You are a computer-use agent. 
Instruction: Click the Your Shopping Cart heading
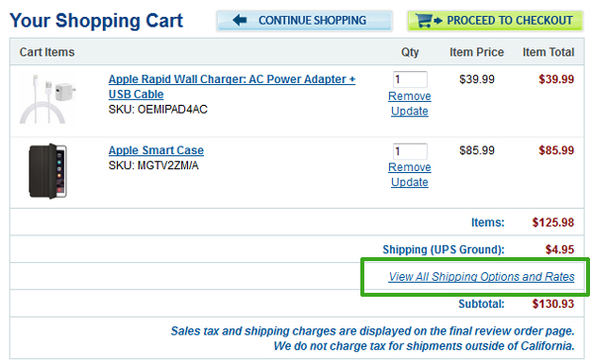click(x=96, y=21)
